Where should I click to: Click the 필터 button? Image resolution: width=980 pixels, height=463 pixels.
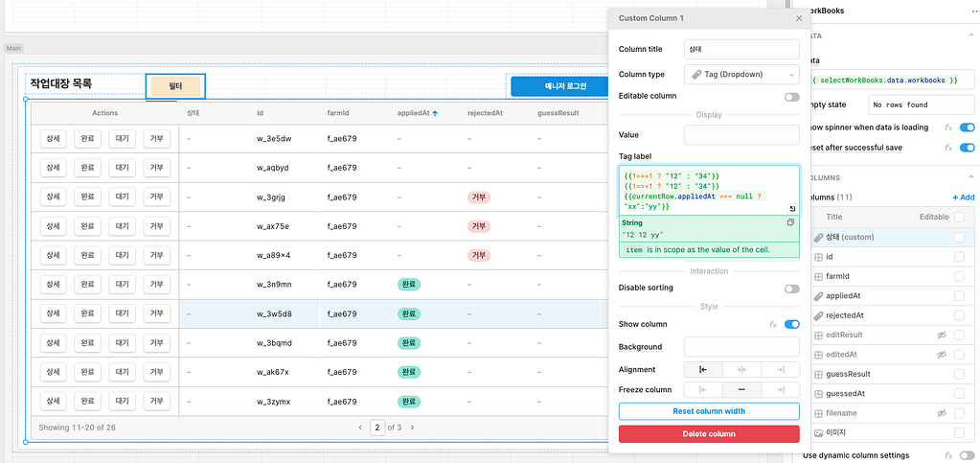175,86
